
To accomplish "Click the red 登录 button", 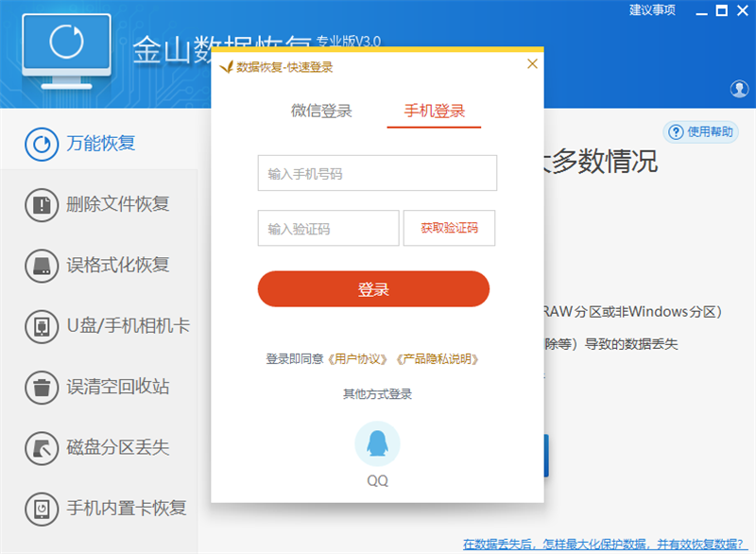I will [x=373, y=288].
